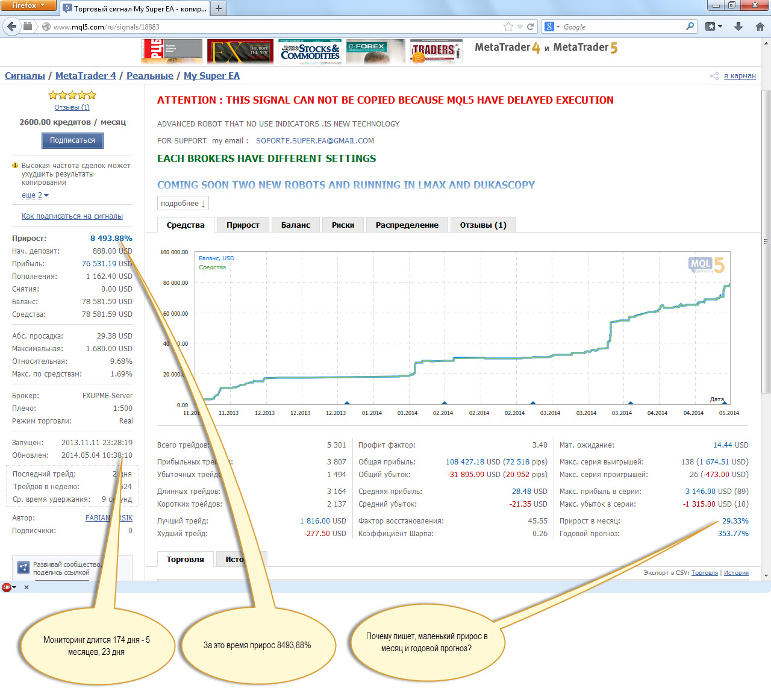Click the MetaTrader 5 header logo link
Image resolution: width=771 pixels, height=700 pixels.
pyautogui.click(x=585, y=48)
